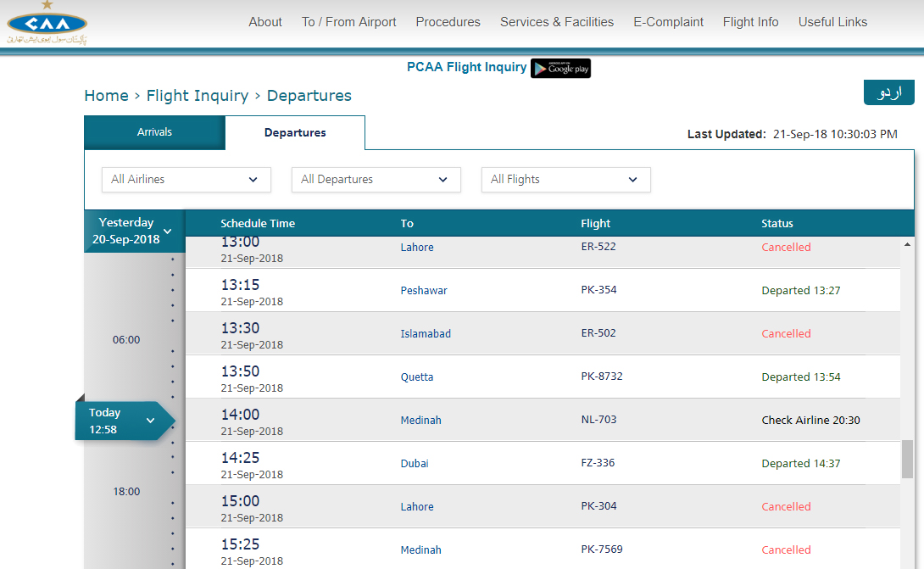924x569 pixels.
Task: Expand the Today 12:58 marker
Action: coord(125,421)
